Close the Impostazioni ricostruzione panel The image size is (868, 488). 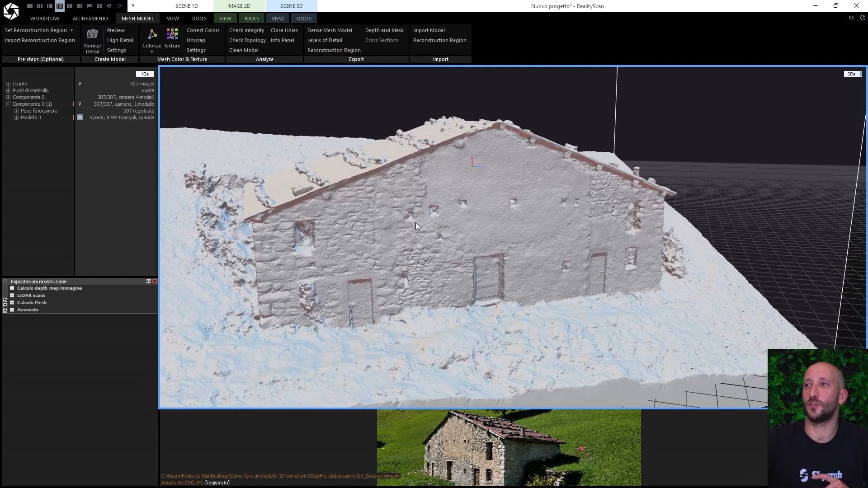155,282
